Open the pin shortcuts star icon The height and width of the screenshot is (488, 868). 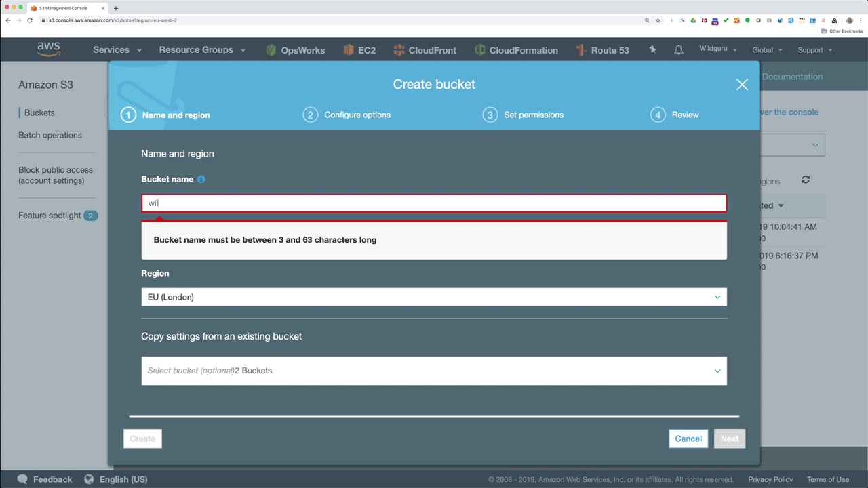pos(652,49)
